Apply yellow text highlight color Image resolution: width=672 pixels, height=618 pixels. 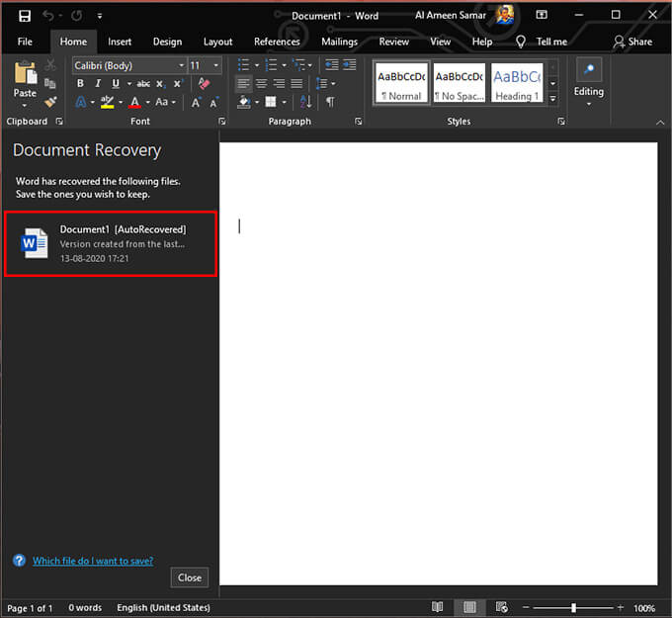coord(107,102)
